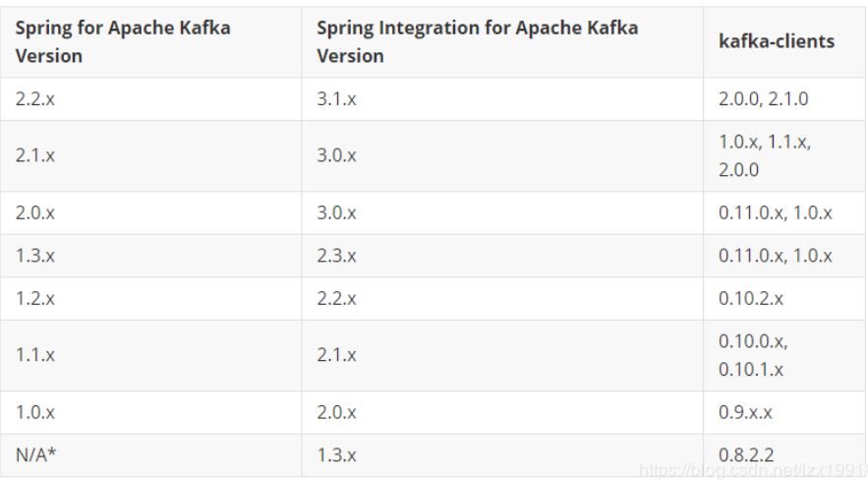Select the 1.0.x Spring Kafka version cell
Screen dimensions: 868x481
[x=35, y=412]
